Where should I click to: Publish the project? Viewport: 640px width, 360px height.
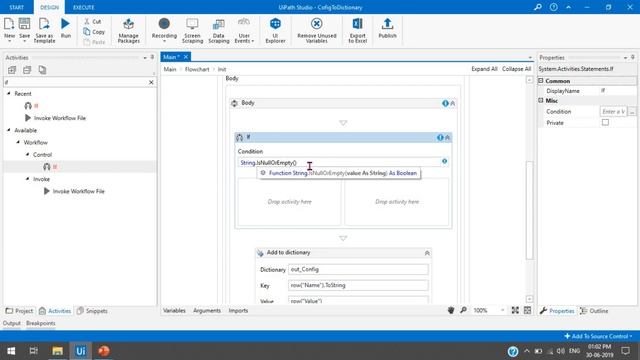(387, 29)
